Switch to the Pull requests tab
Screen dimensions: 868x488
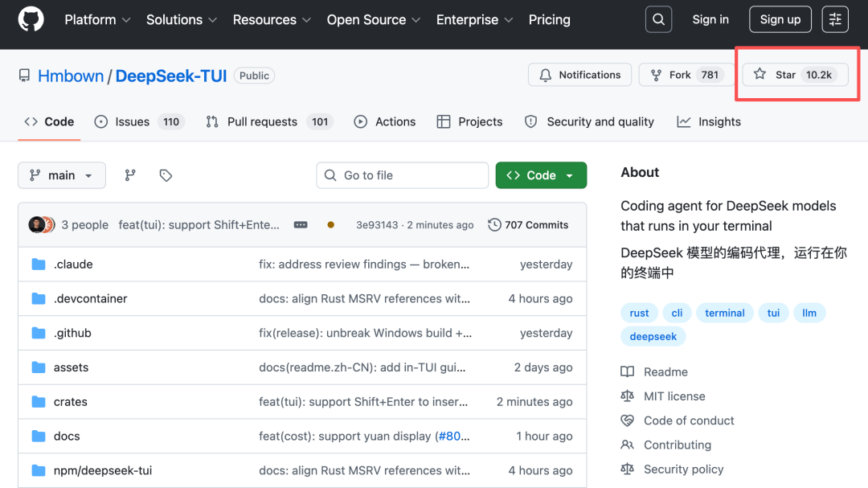(x=269, y=122)
